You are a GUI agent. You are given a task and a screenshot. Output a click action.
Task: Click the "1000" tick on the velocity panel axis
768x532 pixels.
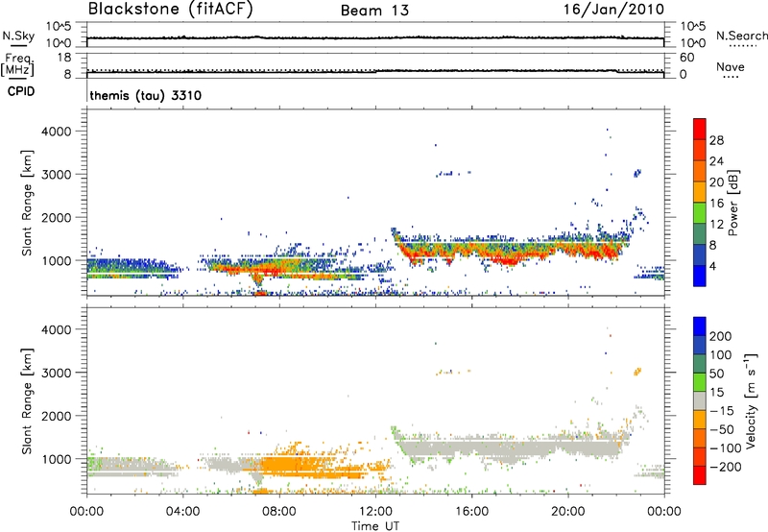click(x=56, y=459)
